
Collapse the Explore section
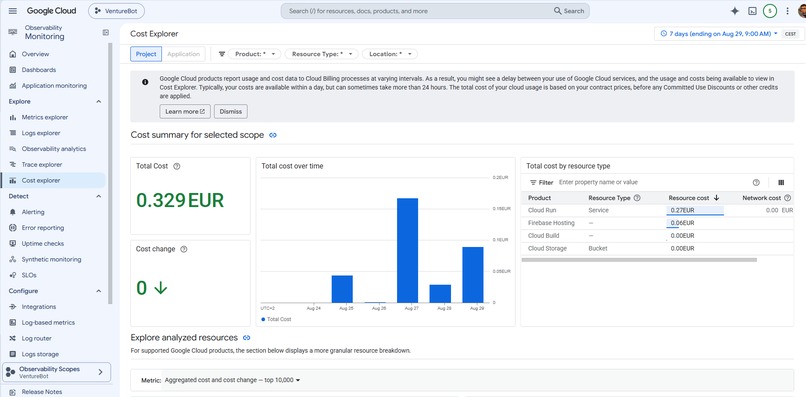pos(99,102)
